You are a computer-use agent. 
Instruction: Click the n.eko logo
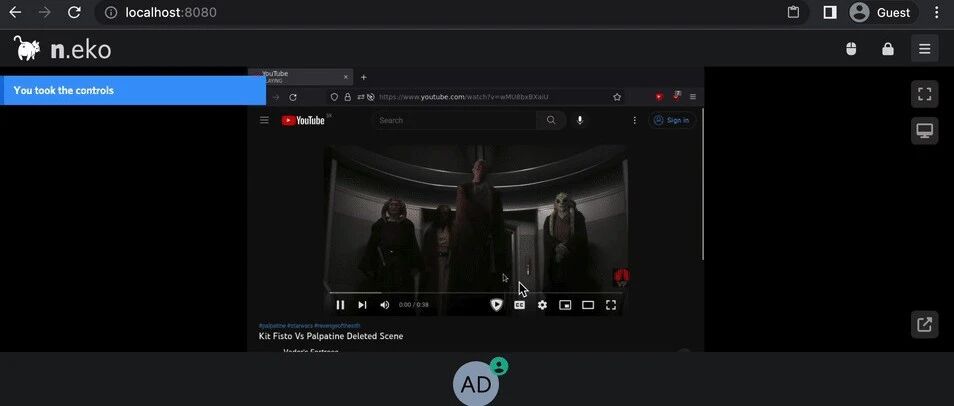click(x=62, y=49)
